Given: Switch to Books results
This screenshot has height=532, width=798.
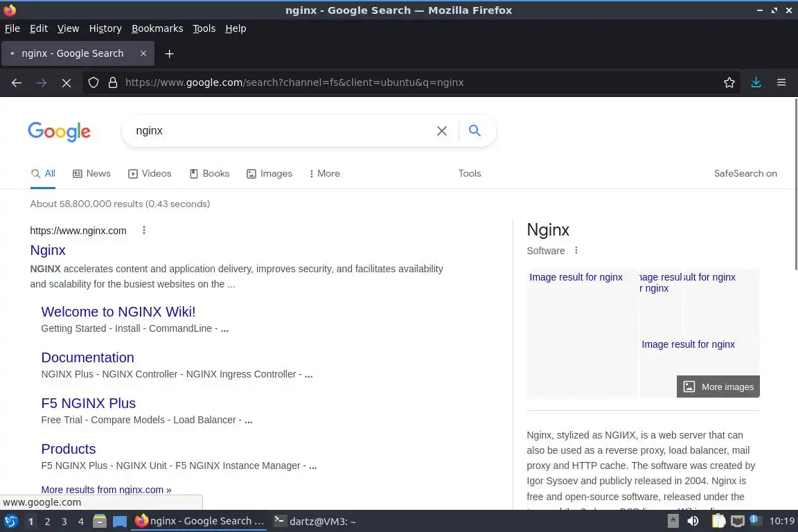Looking at the screenshot, I should (x=209, y=174).
